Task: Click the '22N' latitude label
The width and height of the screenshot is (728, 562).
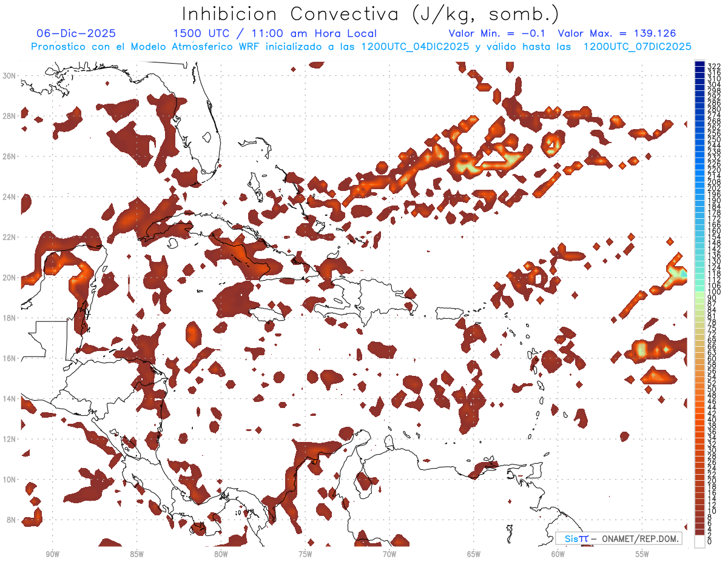Action: tap(10, 237)
